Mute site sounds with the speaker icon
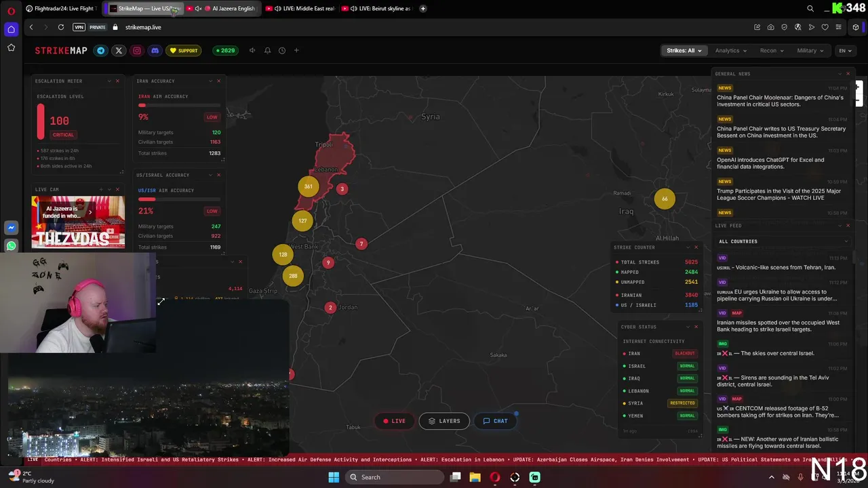 click(252, 50)
